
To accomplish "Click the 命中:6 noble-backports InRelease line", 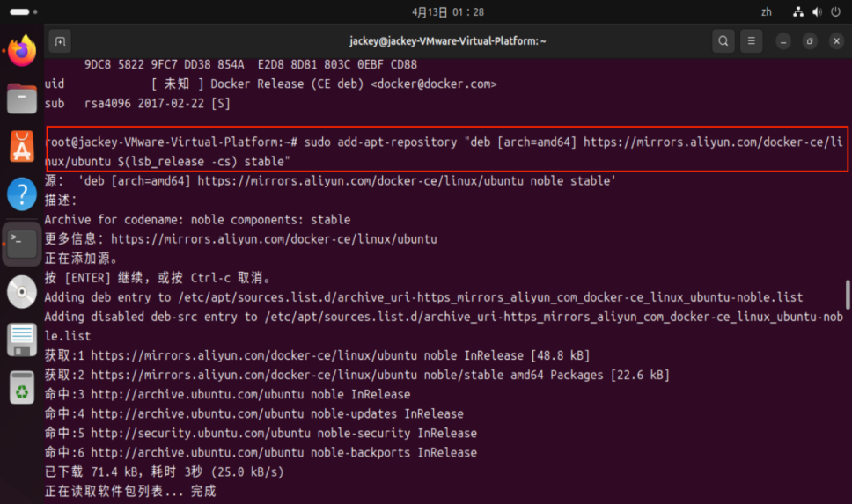I will [x=261, y=453].
